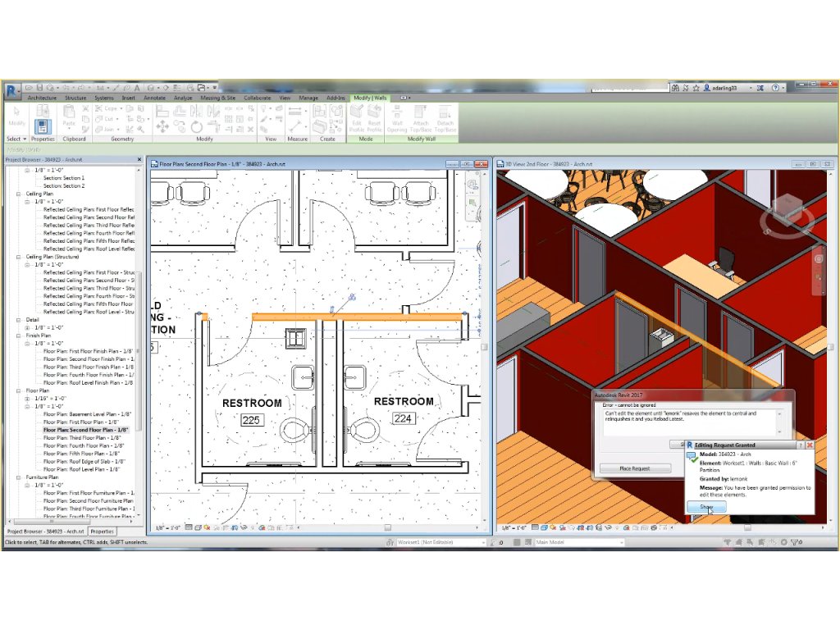The image size is (840, 630).
Task: Open Section: Section 2 in browser
Action: pyautogui.click(x=64, y=186)
